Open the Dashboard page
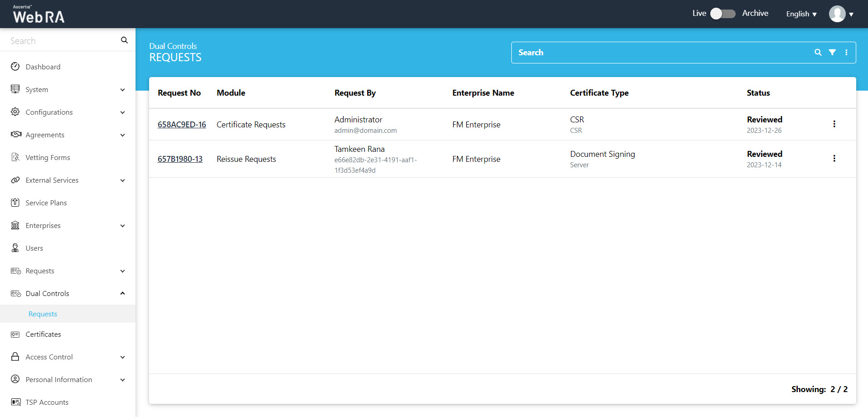The width and height of the screenshot is (868, 417). 43,67
